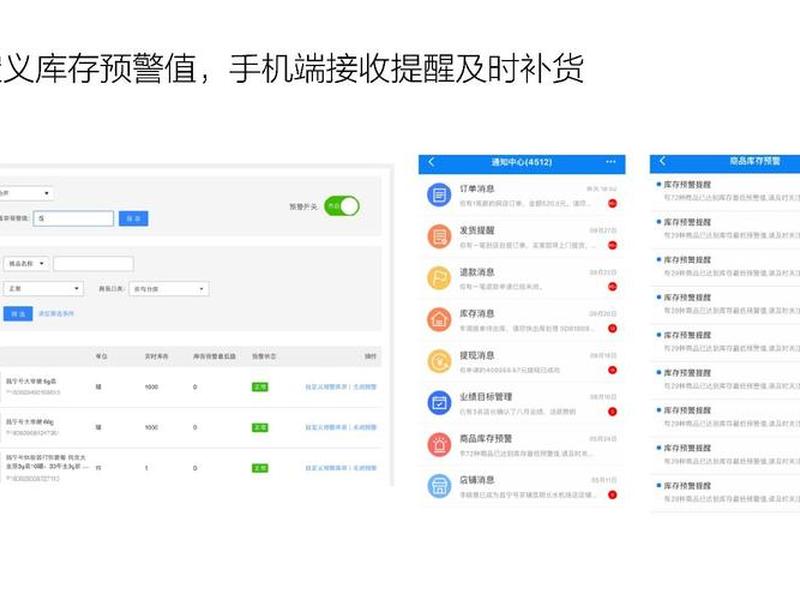Click the green 正常 tag in the stock 1 row
This screenshot has height=600, width=800.
[260, 468]
